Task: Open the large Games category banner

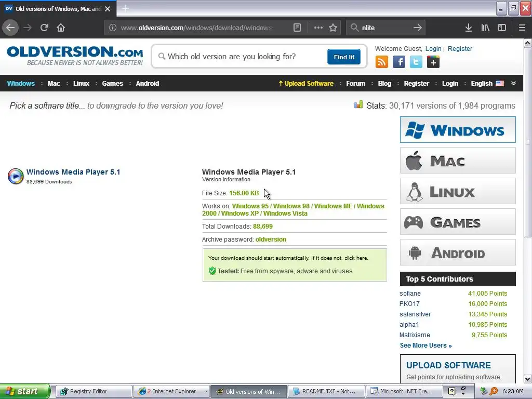Action: point(458,222)
